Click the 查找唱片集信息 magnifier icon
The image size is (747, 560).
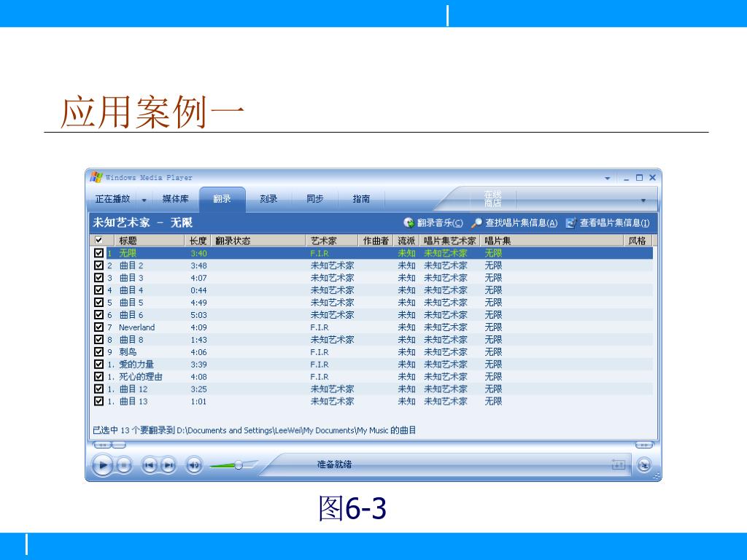tap(476, 222)
